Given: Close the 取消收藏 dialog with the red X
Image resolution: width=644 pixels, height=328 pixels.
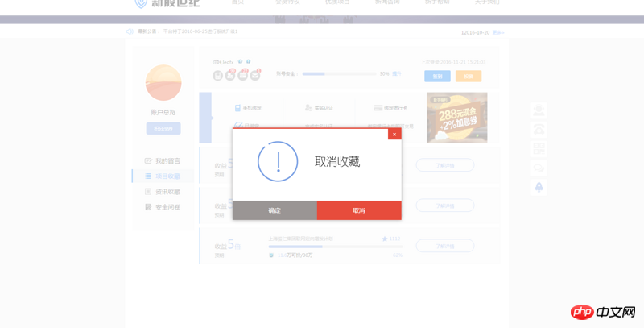Looking at the screenshot, I should 394,134.
